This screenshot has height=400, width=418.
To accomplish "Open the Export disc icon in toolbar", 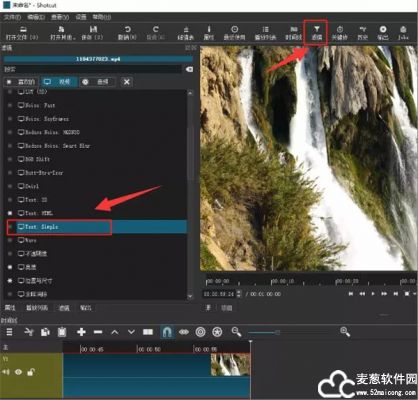I will [x=383, y=33].
